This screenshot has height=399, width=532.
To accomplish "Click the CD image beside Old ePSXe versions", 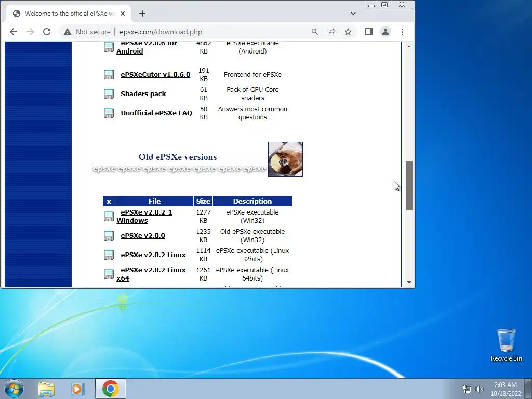I will (285, 159).
